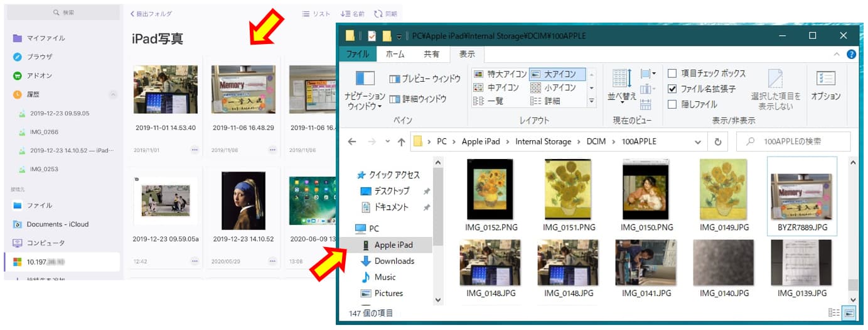The image size is (868, 330).
Task: Choose 一覧 layout
Action: (x=488, y=101)
